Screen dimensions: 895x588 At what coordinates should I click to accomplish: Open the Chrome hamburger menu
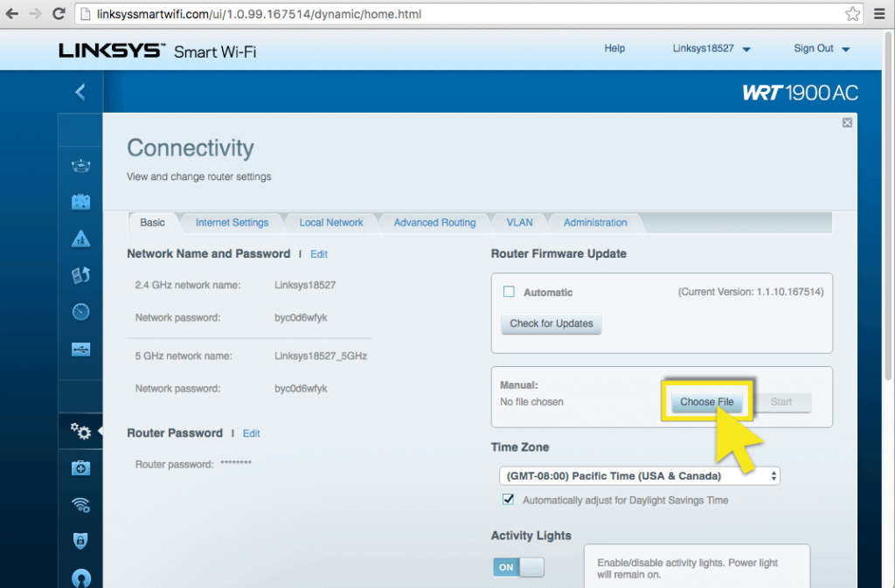(x=879, y=14)
